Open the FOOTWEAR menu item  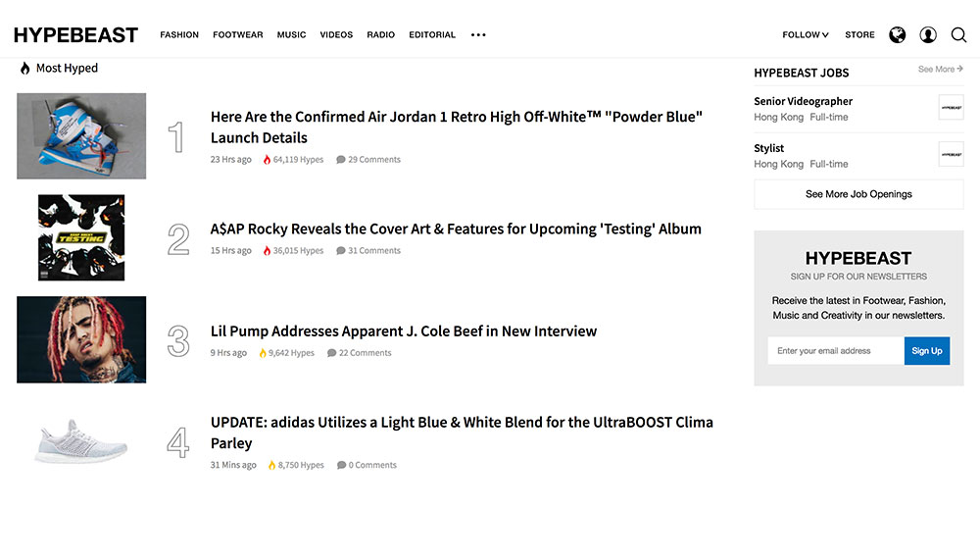237,35
